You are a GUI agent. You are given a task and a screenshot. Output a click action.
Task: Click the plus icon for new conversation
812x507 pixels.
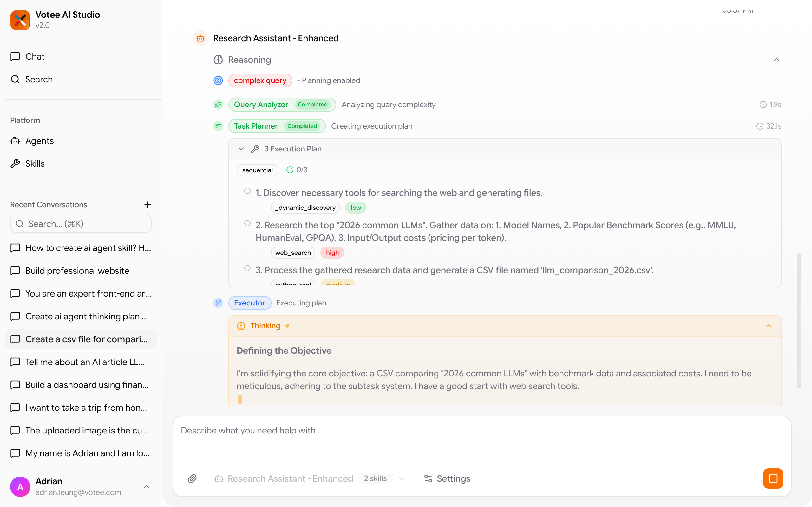click(x=147, y=205)
